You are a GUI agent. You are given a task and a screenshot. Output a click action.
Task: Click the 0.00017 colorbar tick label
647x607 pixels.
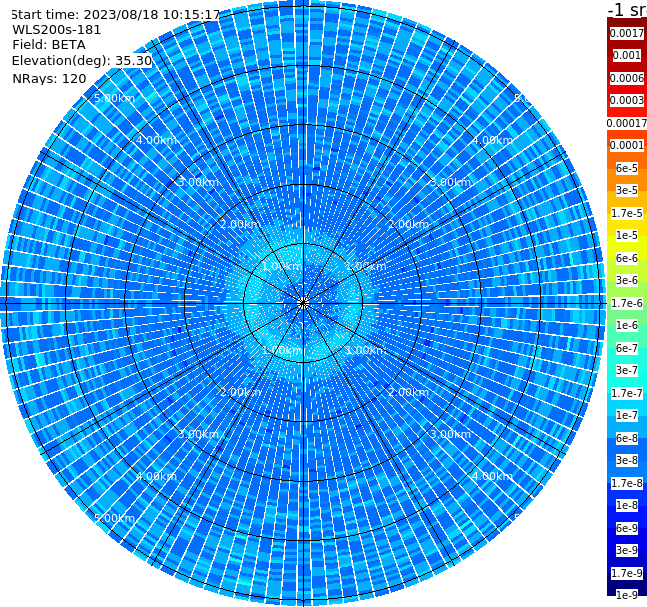(627, 123)
